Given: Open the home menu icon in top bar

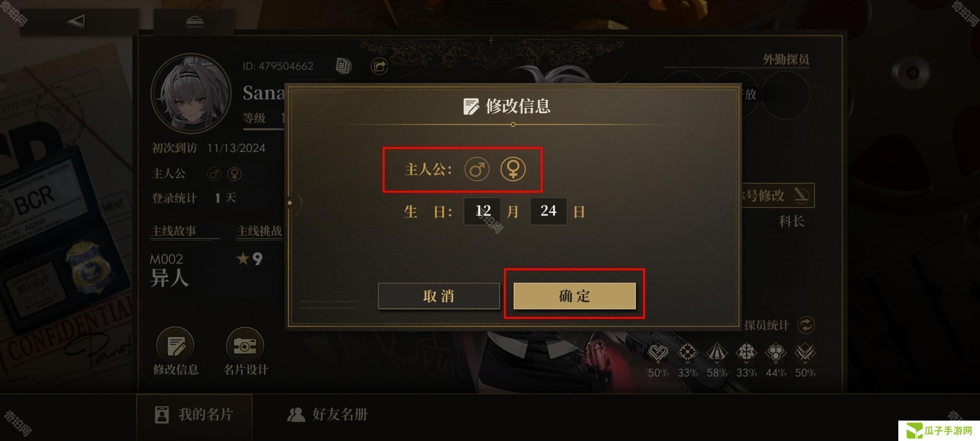Looking at the screenshot, I should [195, 21].
